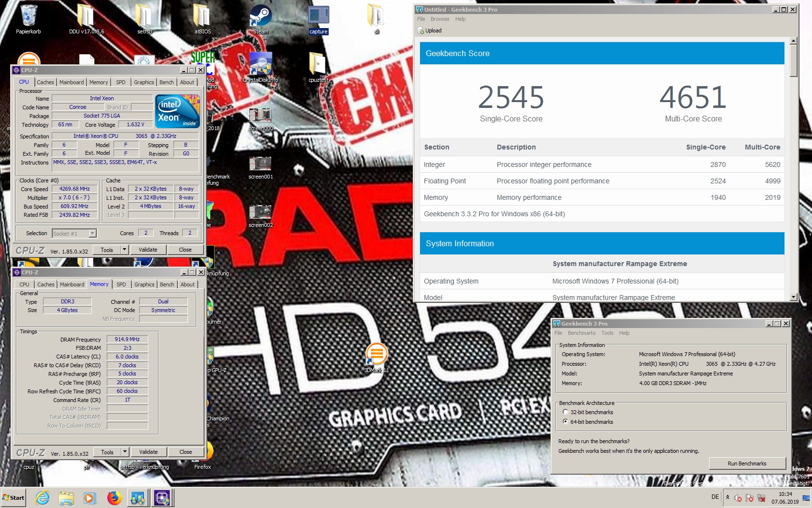Click the Bus Speed 609.92 MHz value
The height and width of the screenshot is (508, 812).
point(74,206)
